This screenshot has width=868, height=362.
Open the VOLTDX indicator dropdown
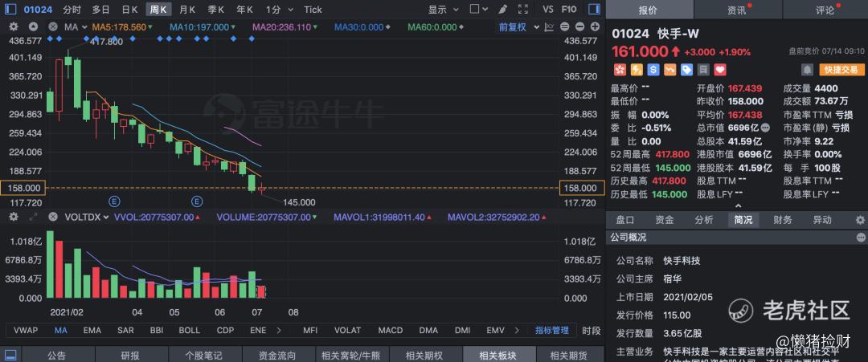(87, 218)
